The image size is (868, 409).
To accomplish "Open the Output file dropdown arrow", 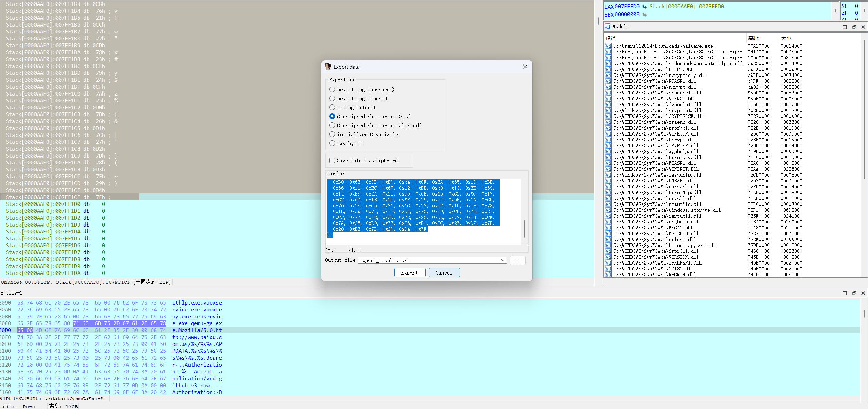I will pos(503,260).
